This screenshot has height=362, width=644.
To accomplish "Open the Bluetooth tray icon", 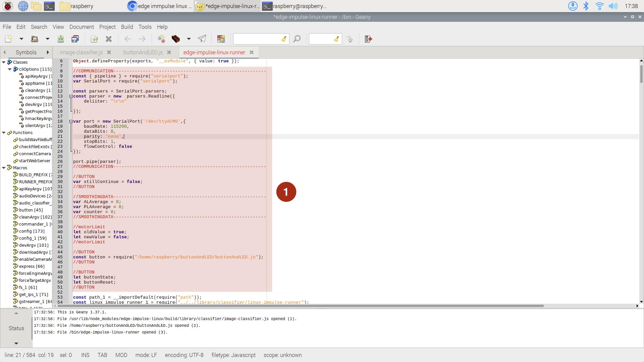I will pyautogui.click(x=586, y=6).
